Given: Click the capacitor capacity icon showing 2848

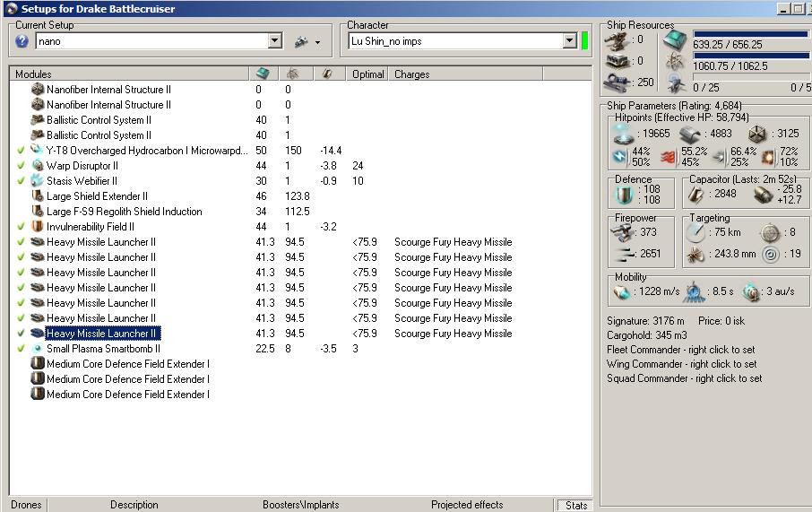Looking at the screenshot, I should click(x=695, y=195).
